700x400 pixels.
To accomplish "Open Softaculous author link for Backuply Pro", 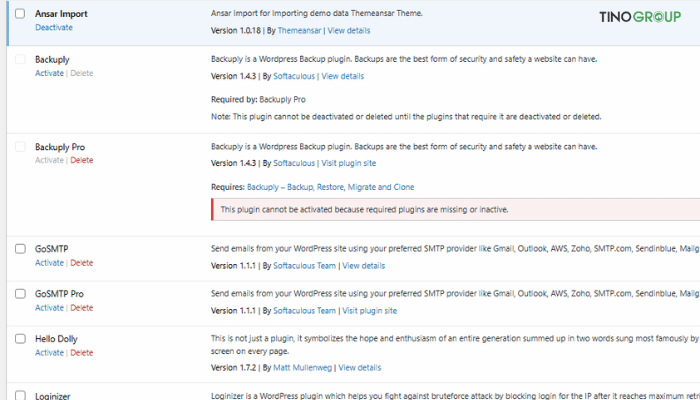I will pyautogui.click(x=294, y=163).
